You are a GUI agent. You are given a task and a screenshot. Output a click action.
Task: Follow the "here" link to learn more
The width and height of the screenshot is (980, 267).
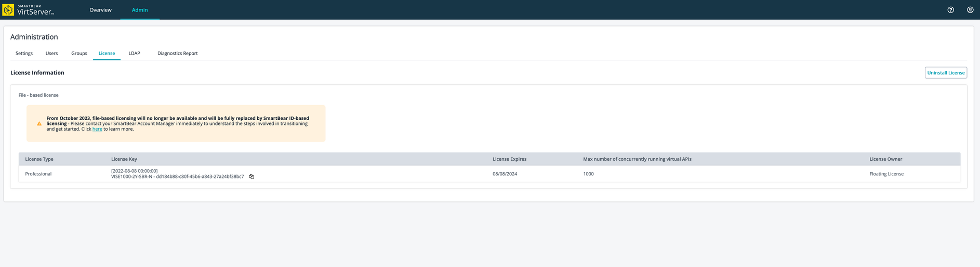coord(97,129)
